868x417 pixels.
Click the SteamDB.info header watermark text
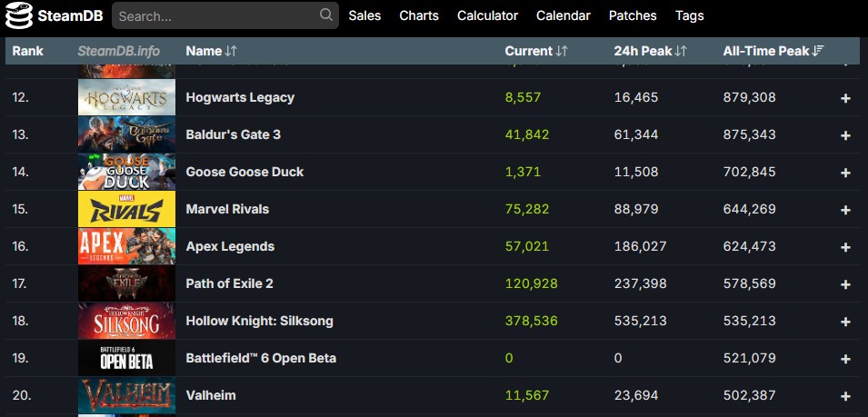pos(118,51)
